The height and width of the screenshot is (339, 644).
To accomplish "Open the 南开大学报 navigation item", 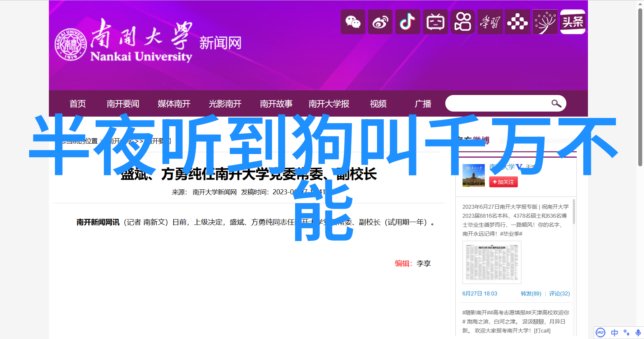I will [x=329, y=104].
